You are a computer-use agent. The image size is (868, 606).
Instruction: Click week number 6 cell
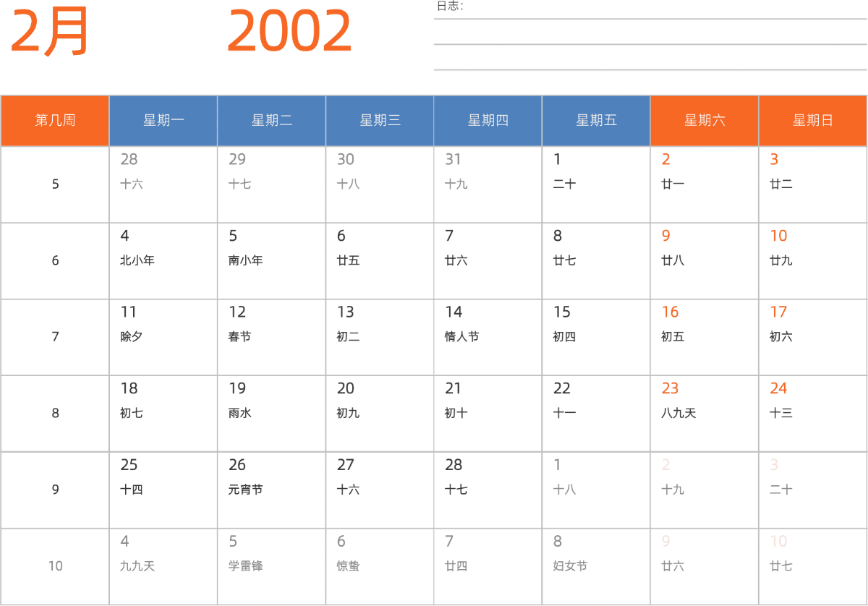pos(55,261)
